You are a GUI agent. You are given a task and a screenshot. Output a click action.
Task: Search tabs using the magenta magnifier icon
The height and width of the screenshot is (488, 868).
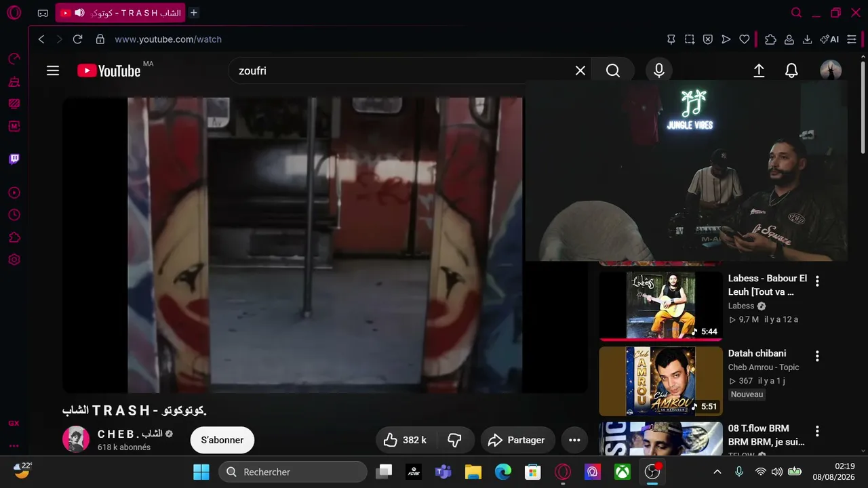pyautogui.click(x=797, y=13)
